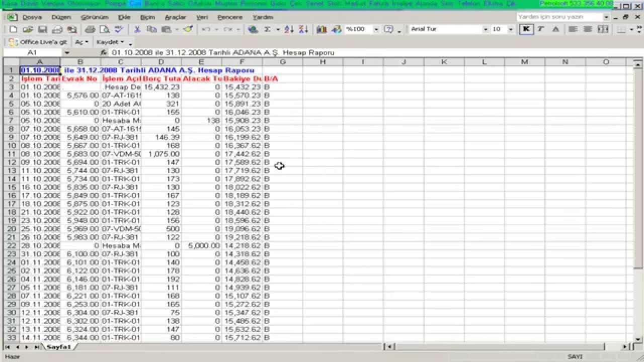The image size is (644, 362).
Task: Open Print Preview from the toolbar
Action: click(104, 30)
